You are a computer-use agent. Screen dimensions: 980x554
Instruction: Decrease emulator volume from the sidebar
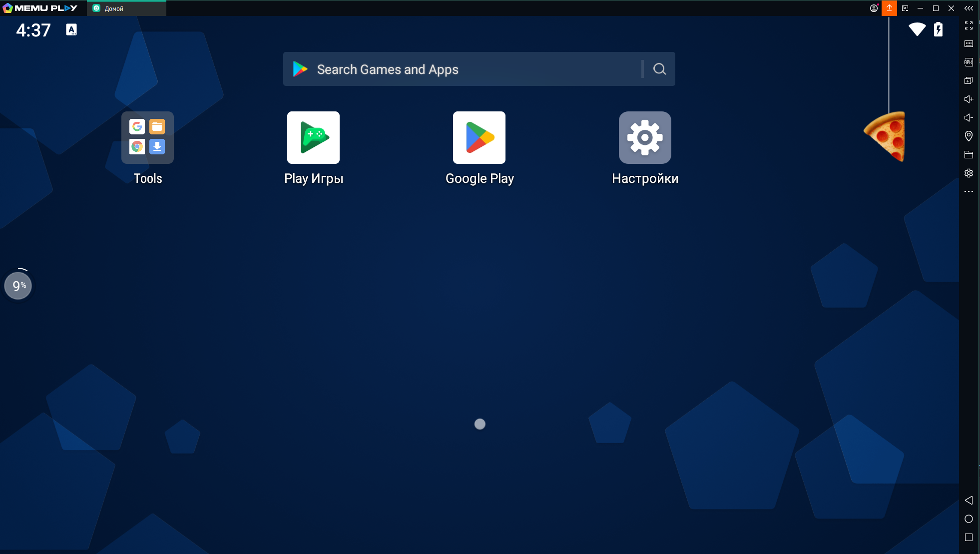(x=969, y=117)
